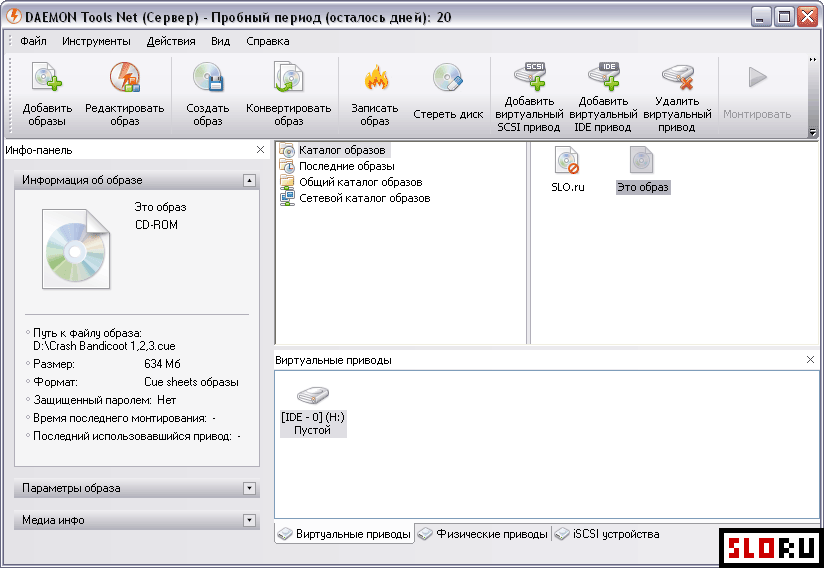Image resolution: width=824 pixels, height=568 pixels.
Task: Click the Burn image (Записать образ) flame icon
Action: tap(375, 77)
